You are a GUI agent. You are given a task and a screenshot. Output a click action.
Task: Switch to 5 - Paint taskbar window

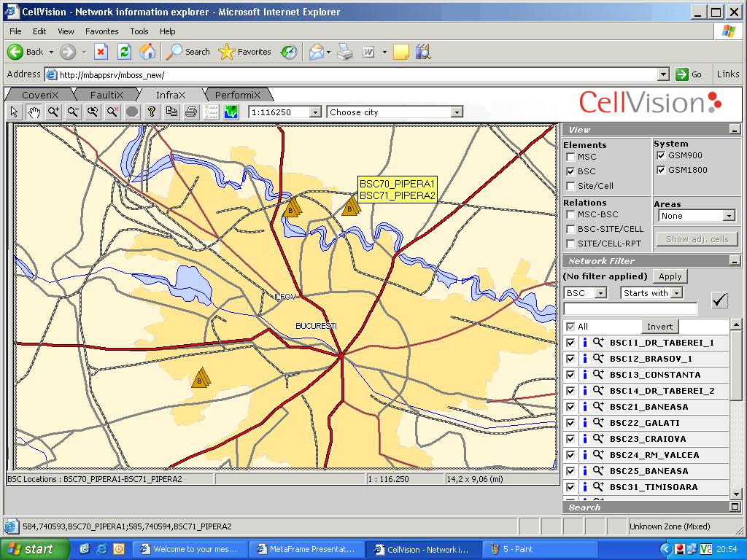click(x=541, y=549)
